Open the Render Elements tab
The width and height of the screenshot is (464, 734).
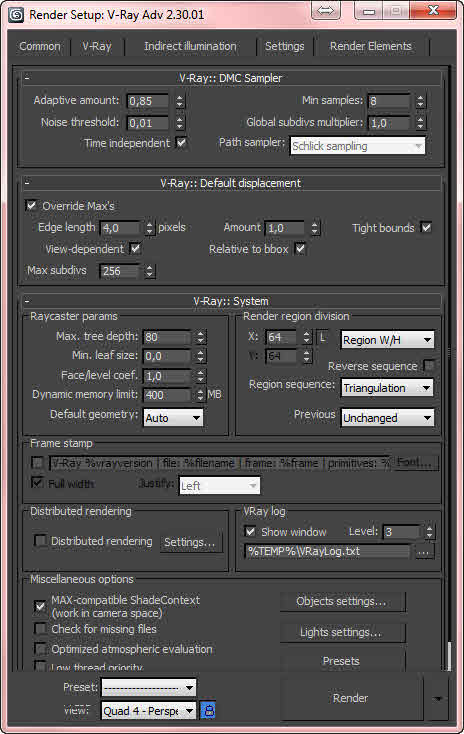tap(370, 46)
